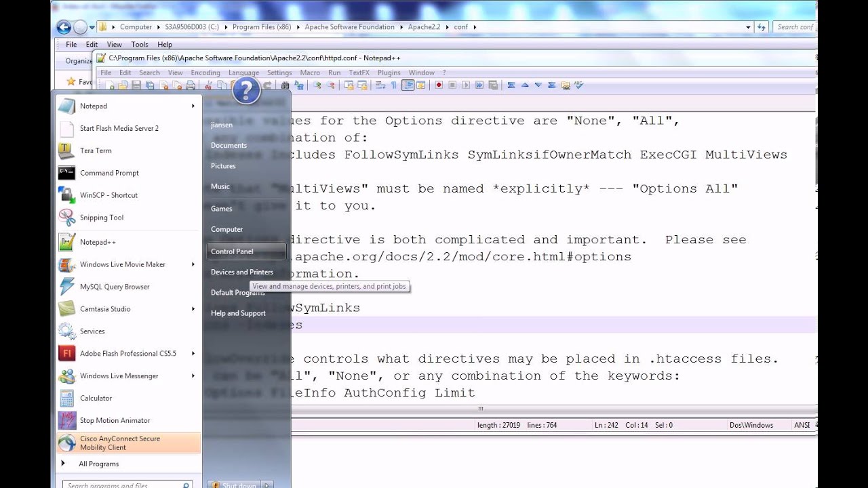The height and width of the screenshot is (488, 868).
Task: Expand Windows Live Movie Maker jump list arrow
Action: [193, 264]
